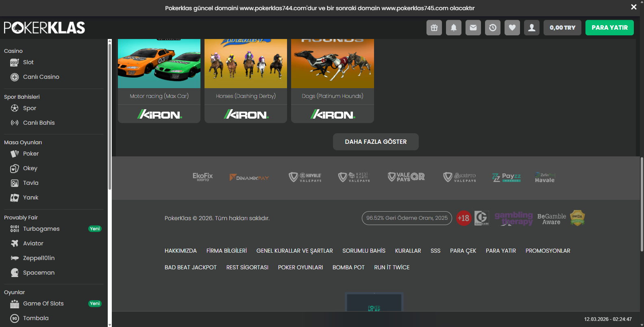Open PARA ÇEK footer link
Screen dimensions: 644x327
pyautogui.click(x=463, y=251)
